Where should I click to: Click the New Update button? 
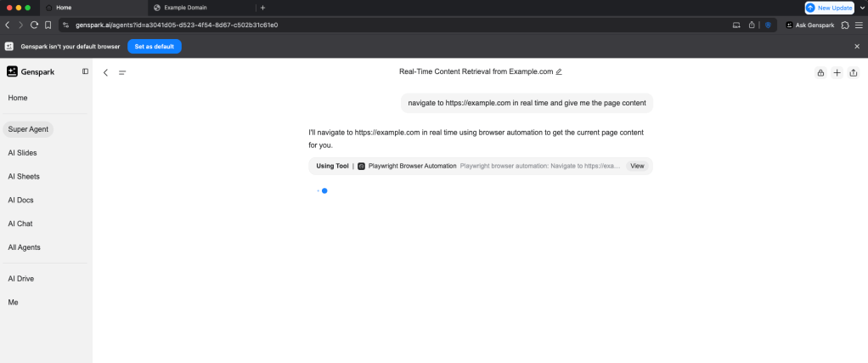coord(829,8)
